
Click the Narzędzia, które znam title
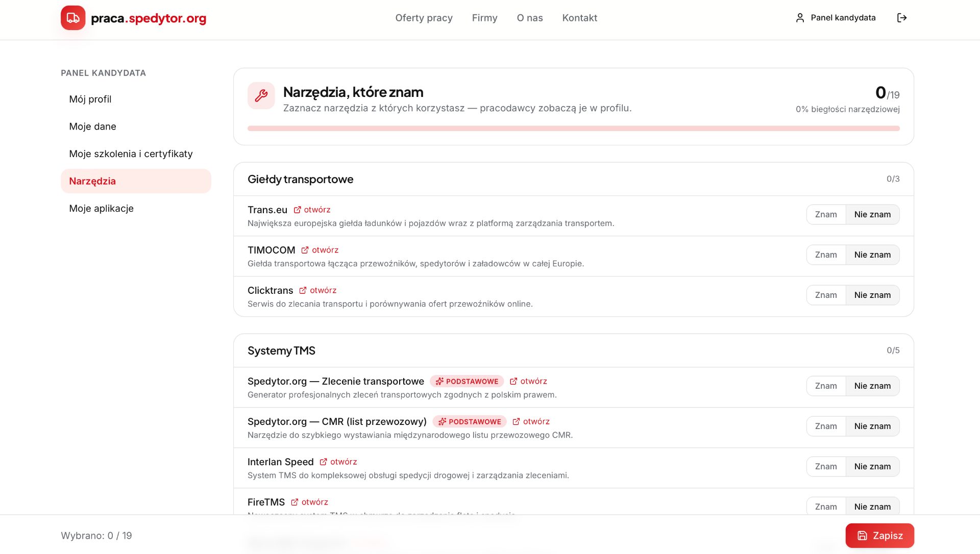[353, 92]
